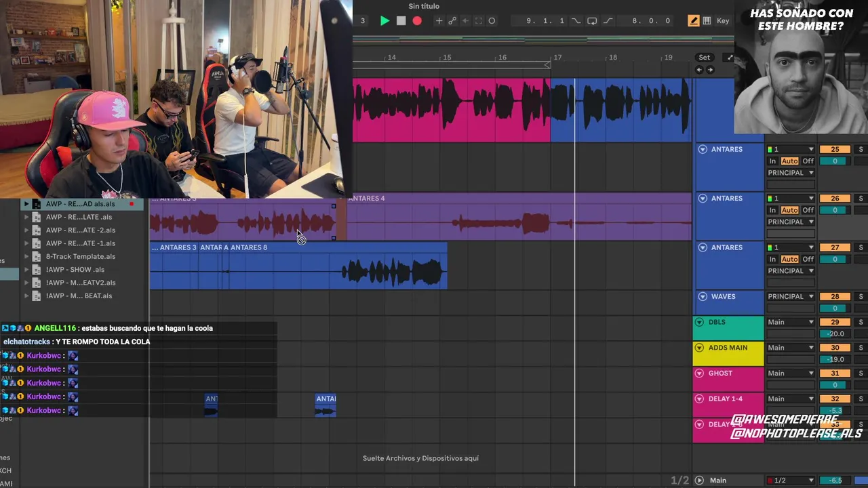The width and height of the screenshot is (868, 488).
Task: Fold the ANTARES track numbered 26
Action: 703,199
